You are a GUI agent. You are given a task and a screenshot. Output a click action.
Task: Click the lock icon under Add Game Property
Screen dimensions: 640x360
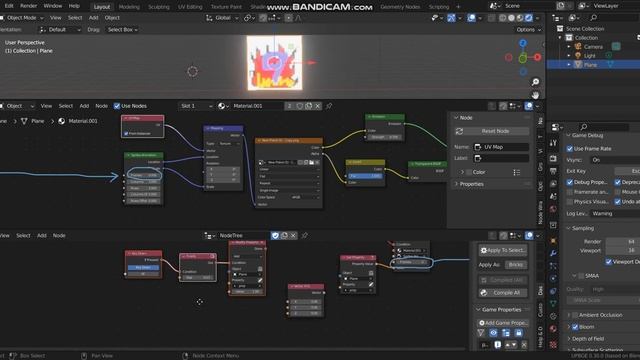pos(518,333)
